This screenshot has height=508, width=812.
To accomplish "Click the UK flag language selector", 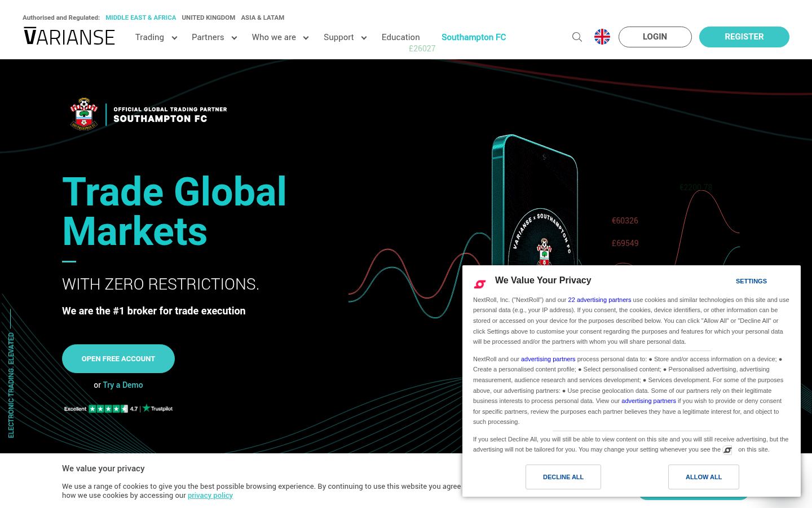I will coord(602,37).
